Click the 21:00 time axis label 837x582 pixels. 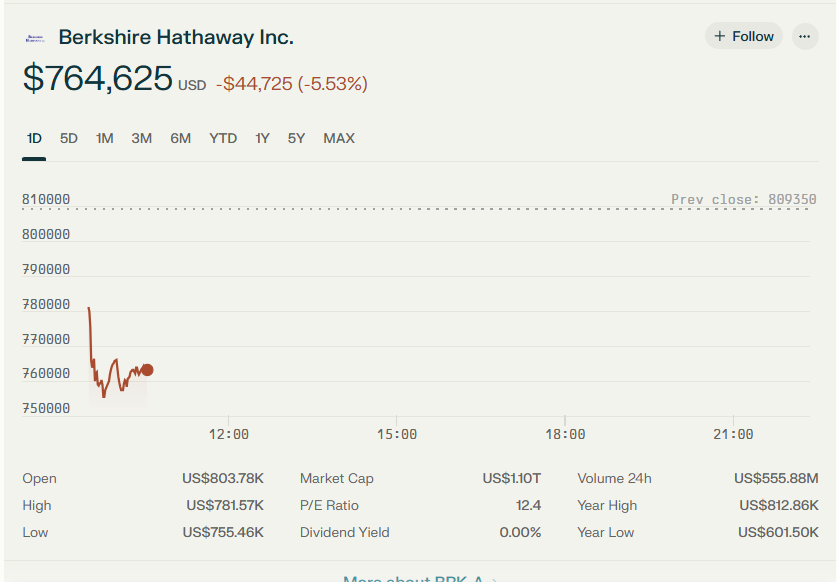(733, 434)
